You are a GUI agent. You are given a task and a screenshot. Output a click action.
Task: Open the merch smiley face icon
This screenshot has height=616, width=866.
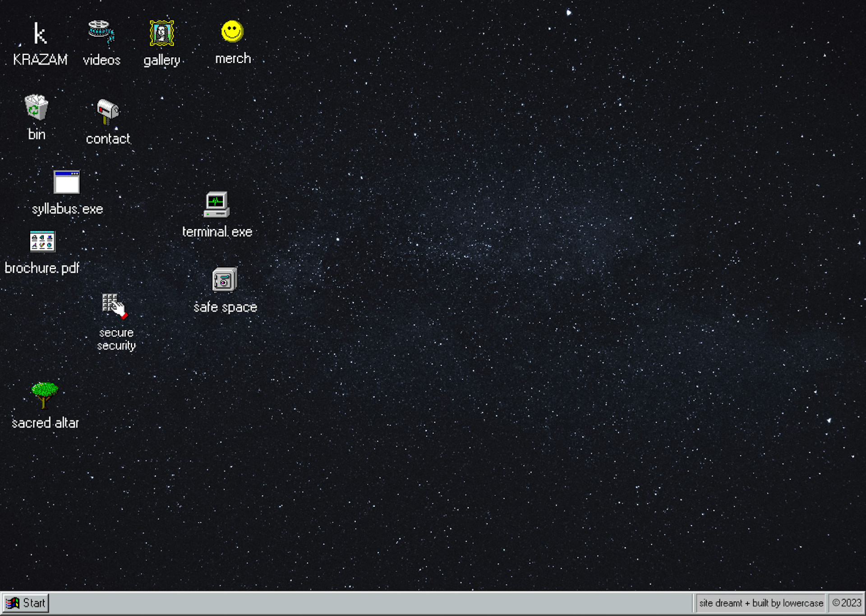(x=232, y=32)
